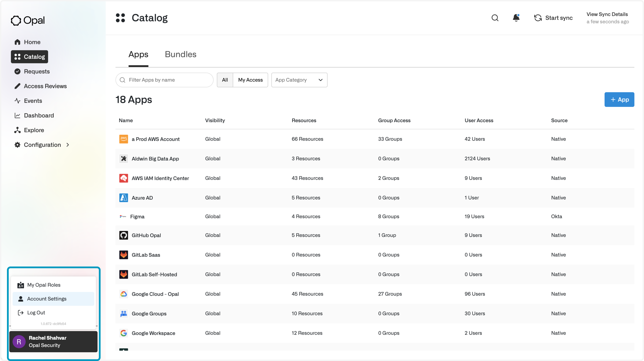Open Explore in the sidebar
This screenshot has height=361, width=644.
pyautogui.click(x=29, y=130)
